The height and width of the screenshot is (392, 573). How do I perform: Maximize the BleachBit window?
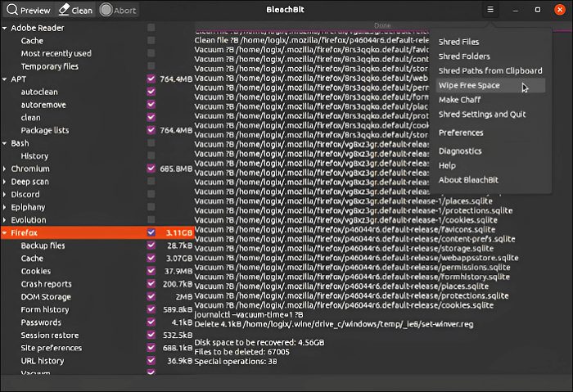point(537,10)
